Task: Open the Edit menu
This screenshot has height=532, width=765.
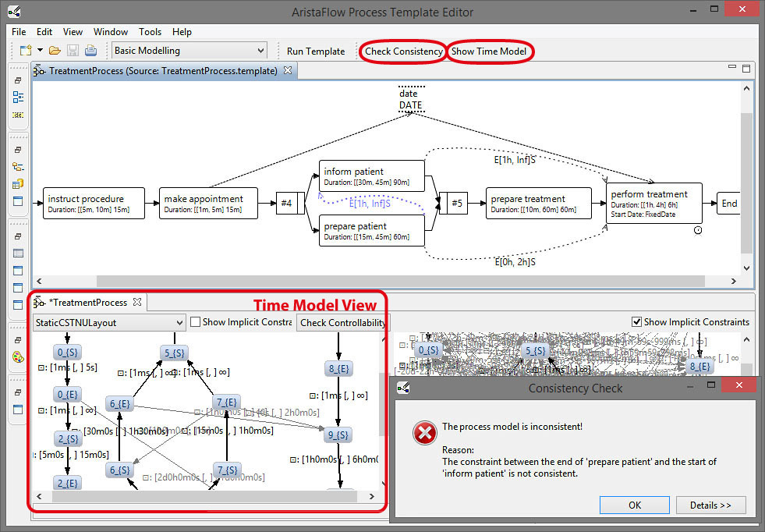Action: pyautogui.click(x=44, y=32)
